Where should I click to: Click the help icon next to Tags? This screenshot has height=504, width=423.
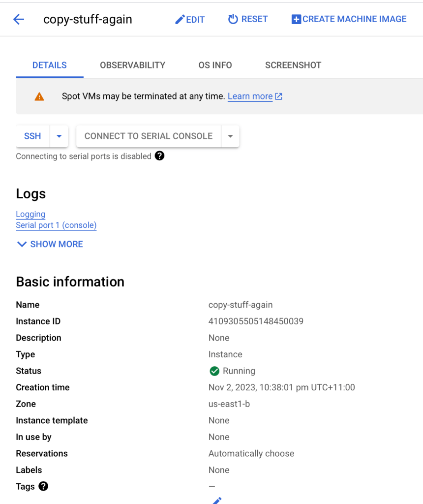pyautogui.click(x=43, y=486)
